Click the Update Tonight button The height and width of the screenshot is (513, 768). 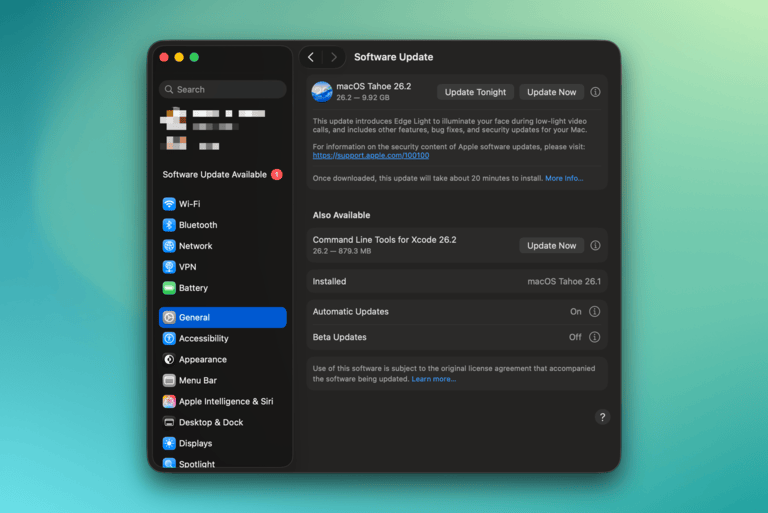[x=475, y=92]
